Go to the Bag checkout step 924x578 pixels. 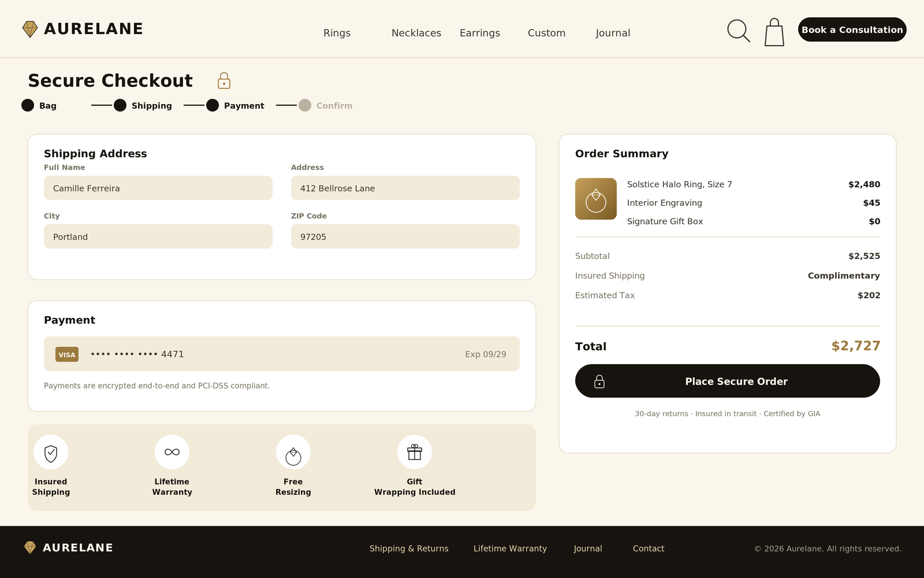[39, 105]
